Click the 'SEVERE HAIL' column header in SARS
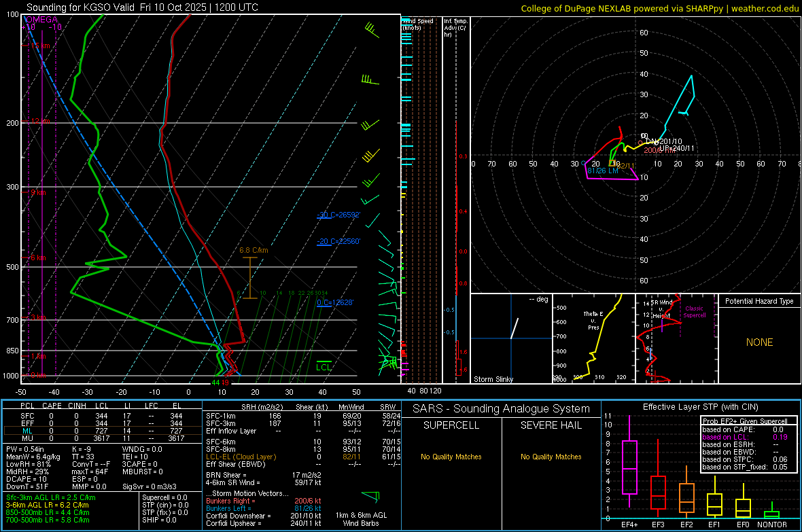The image size is (802, 532). pos(551,425)
